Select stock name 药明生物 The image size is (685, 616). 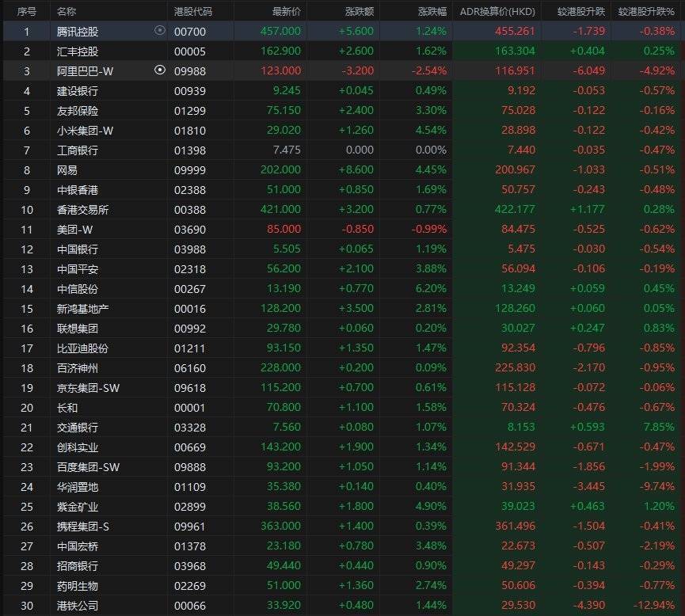click(78, 586)
